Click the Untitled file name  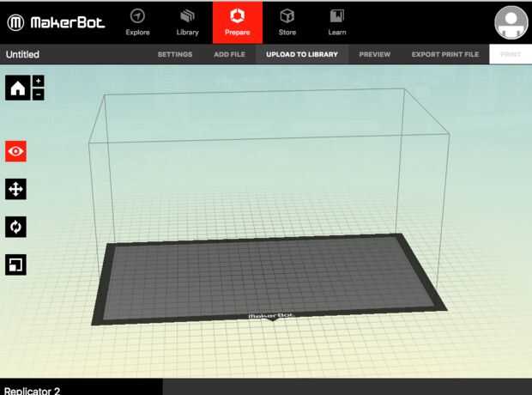[x=22, y=54]
